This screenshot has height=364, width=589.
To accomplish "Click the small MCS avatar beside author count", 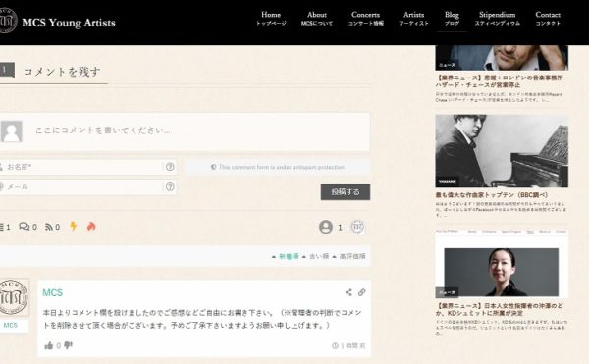I will (357, 227).
